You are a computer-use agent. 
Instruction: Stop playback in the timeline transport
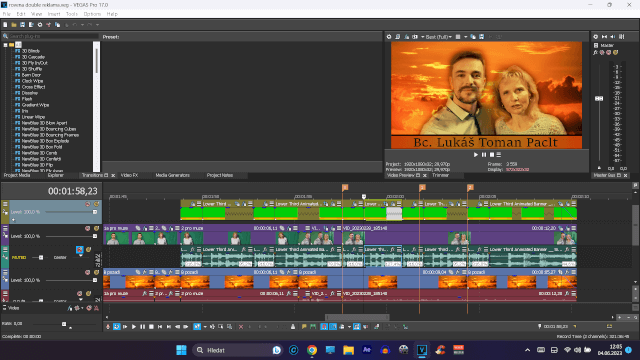(151, 327)
